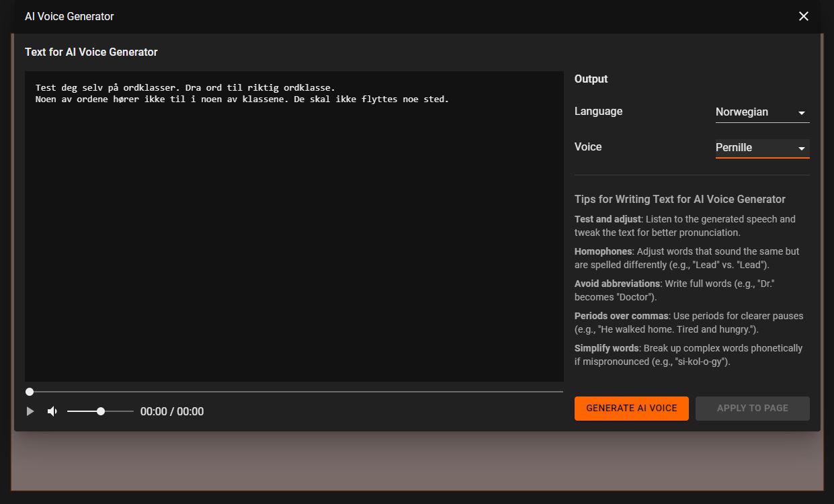Screen dimensions: 834x504
Task: Close the AI Voice Generator dialog
Action: click(x=803, y=16)
